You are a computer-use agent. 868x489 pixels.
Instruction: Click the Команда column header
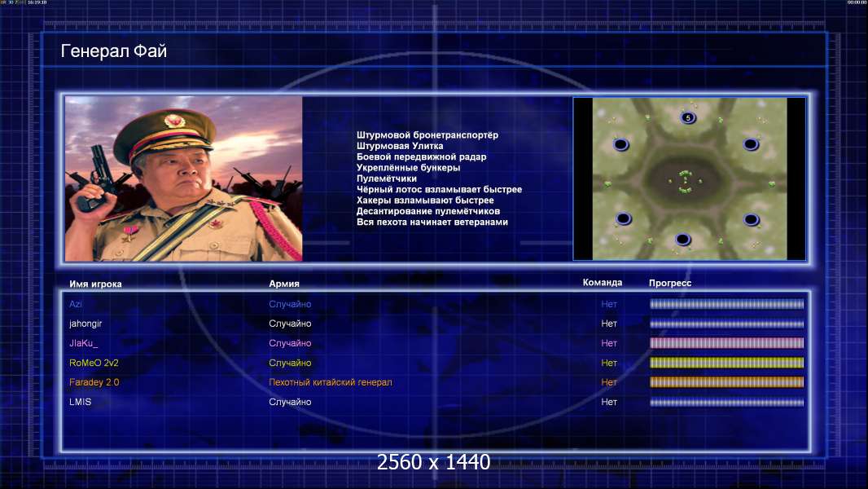[603, 283]
